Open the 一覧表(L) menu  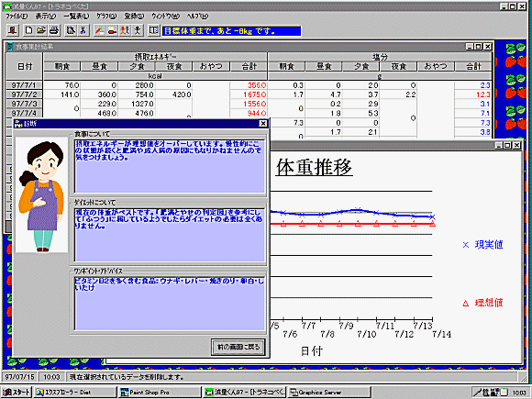point(76,16)
